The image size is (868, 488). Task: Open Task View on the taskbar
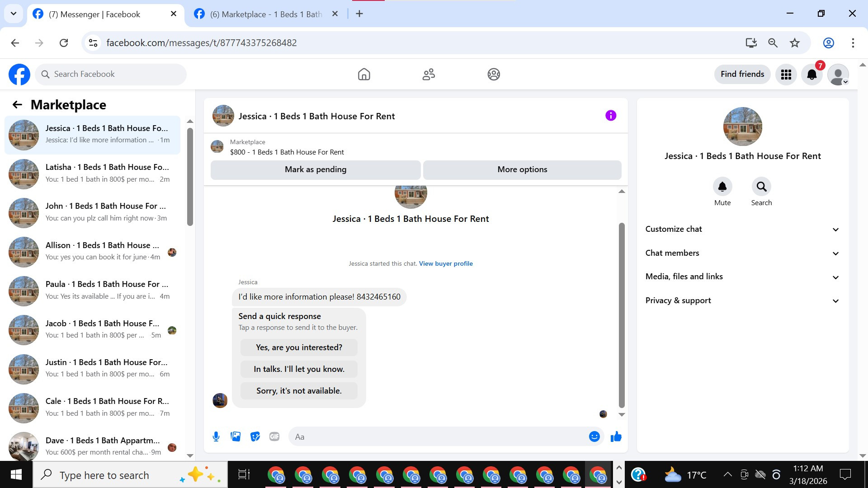point(244,475)
